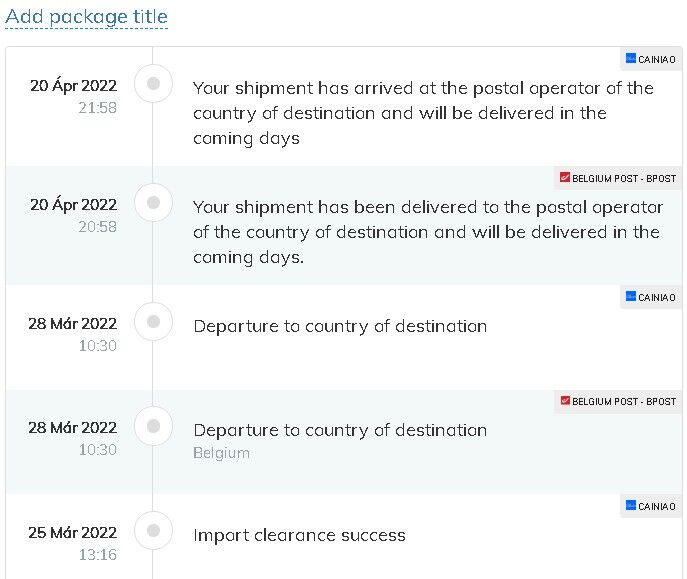Select first 28 Már 10:30 timeline marker
Image resolution: width=687 pixels, height=579 pixels.
(153, 321)
